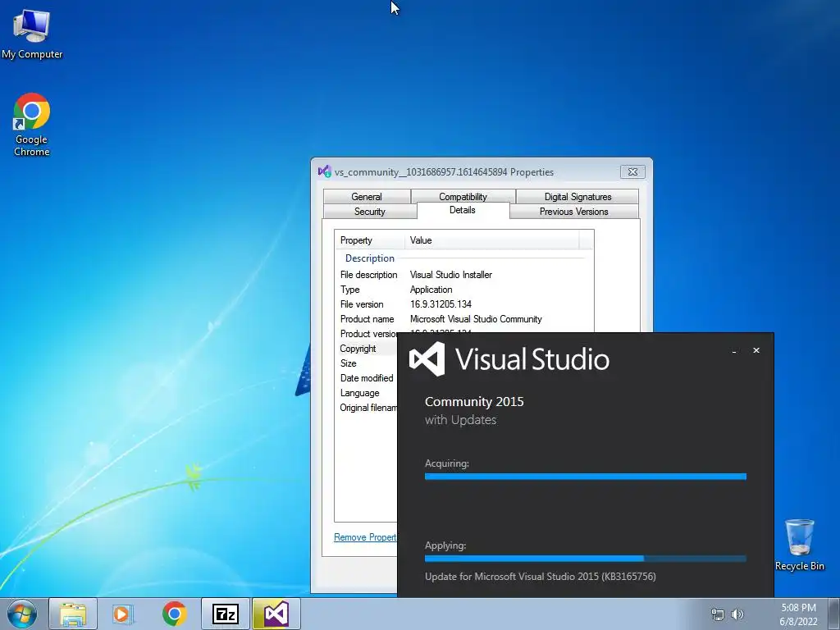Click the Description group heading
This screenshot has height=630, width=840.
[370, 258]
